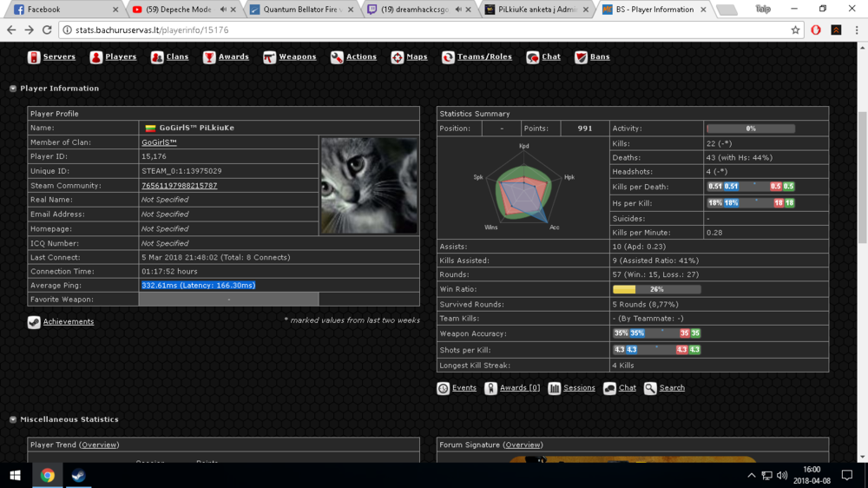Collapse the Player Information section
This screenshot has height=488, width=868.
point(13,89)
